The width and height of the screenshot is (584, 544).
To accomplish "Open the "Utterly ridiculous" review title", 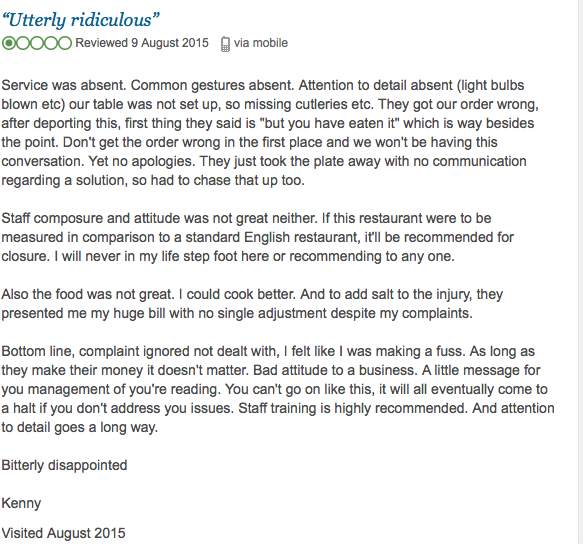I will pos(81,20).
